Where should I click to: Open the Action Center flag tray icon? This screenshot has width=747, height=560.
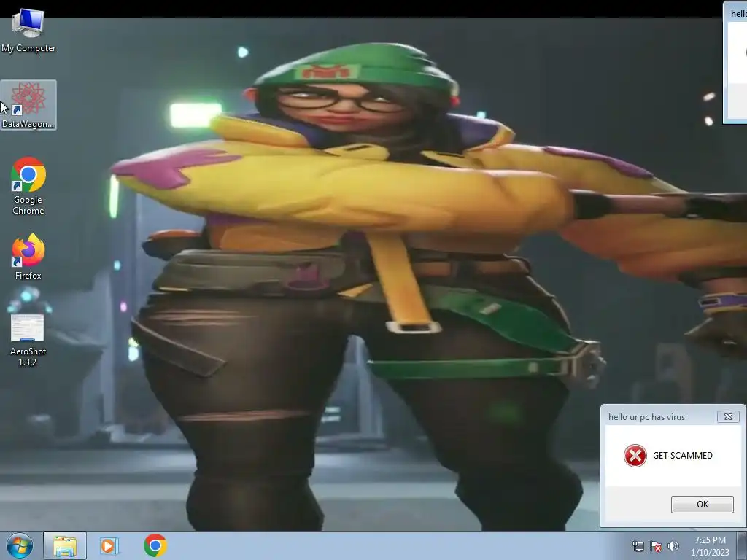point(656,546)
